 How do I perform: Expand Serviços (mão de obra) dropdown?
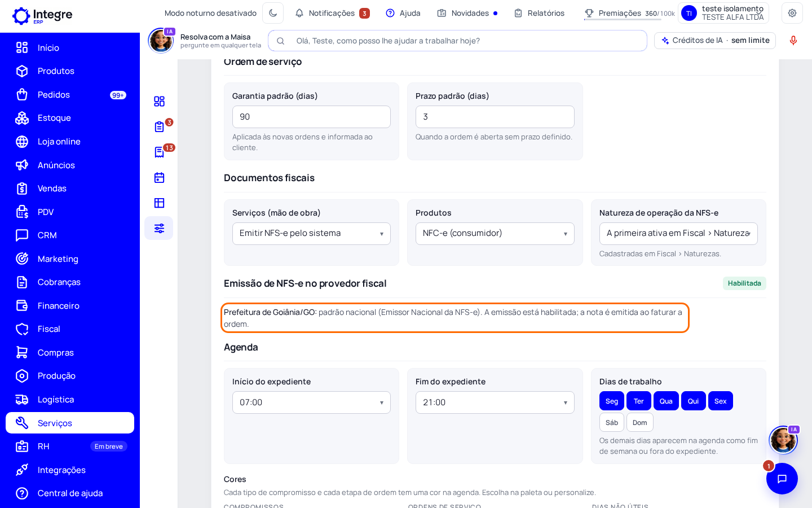point(311,234)
